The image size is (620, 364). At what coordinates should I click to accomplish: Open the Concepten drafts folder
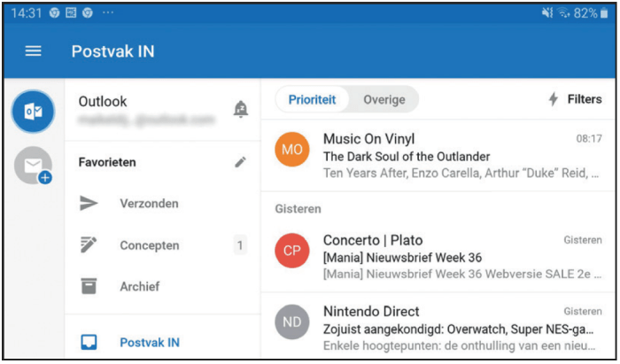pos(162,245)
